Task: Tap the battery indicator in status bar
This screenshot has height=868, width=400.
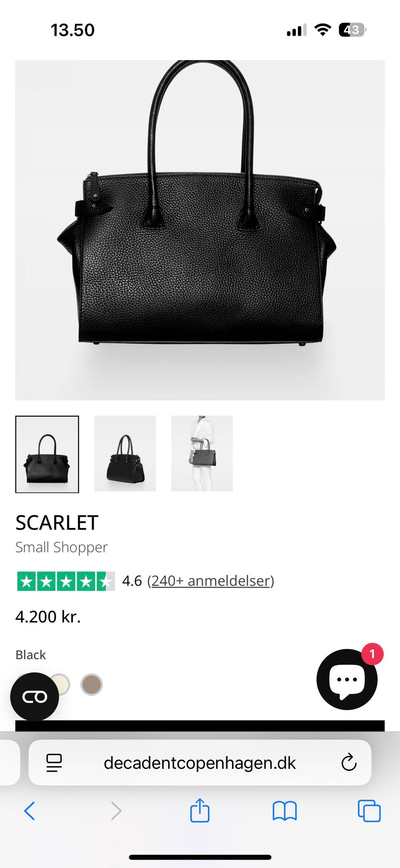Action: tap(352, 30)
